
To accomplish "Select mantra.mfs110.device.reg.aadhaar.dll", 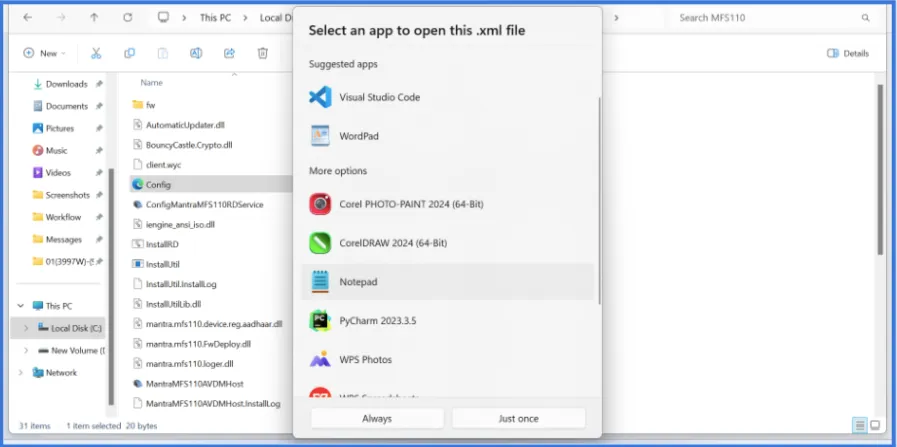I will tap(214, 324).
